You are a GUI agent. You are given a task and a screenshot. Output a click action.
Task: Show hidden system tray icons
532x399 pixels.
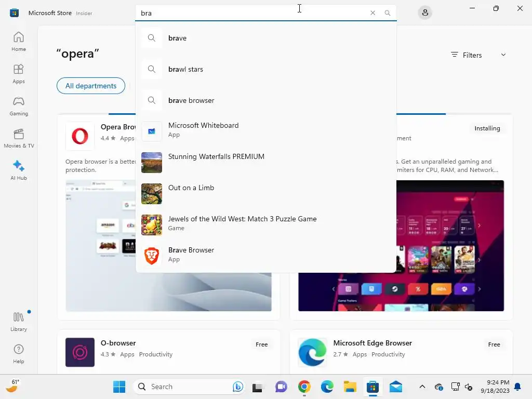click(422, 387)
